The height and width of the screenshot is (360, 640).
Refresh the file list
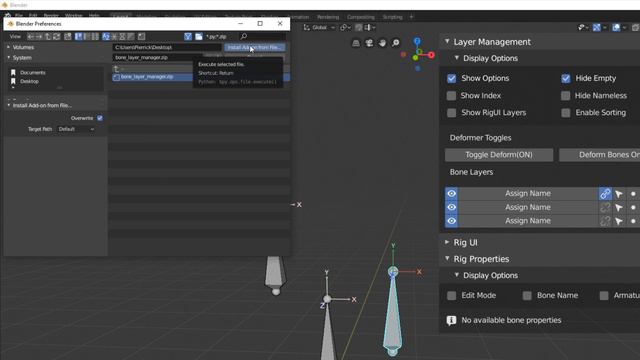[57, 37]
